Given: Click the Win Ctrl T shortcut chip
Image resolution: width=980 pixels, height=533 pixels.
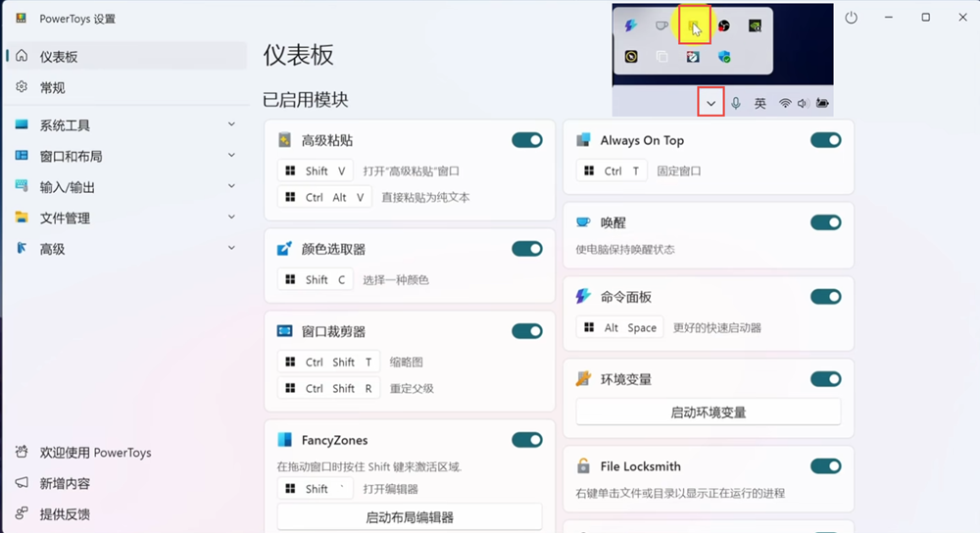Looking at the screenshot, I should tap(612, 170).
